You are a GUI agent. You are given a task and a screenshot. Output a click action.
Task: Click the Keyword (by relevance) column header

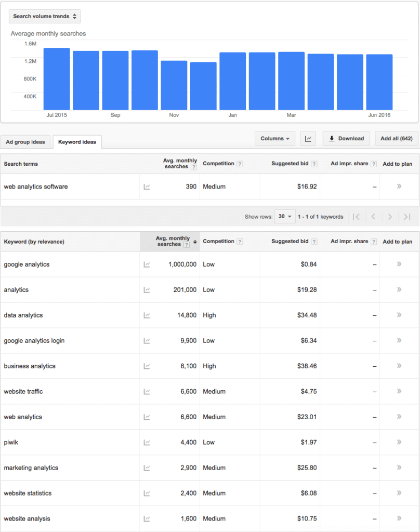click(x=34, y=242)
